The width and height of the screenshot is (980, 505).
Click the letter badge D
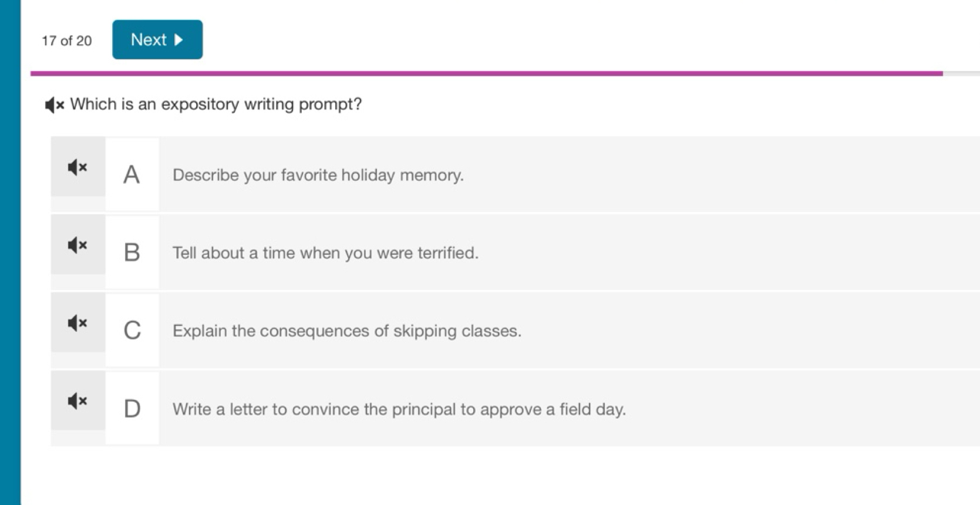coord(132,409)
